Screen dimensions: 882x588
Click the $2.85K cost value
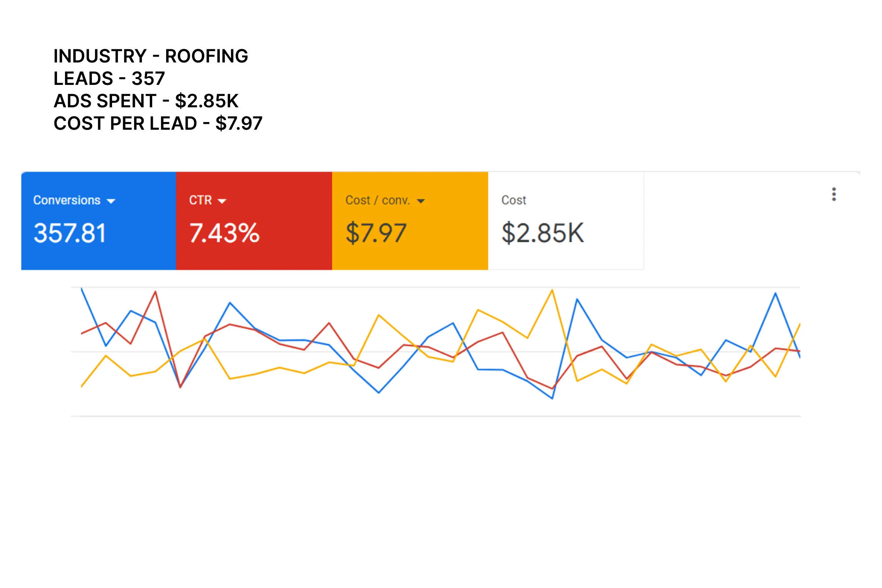(x=543, y=233)
